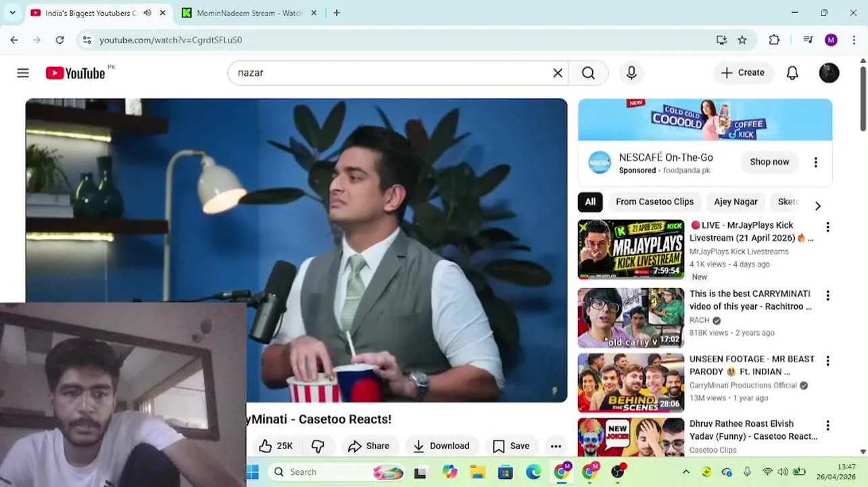Go to YouTube home via logo
868x487 pixels.
pos(75,73)
